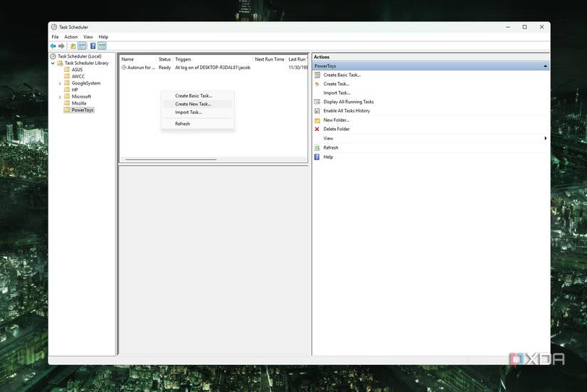Click the Delete Folder red X icon

tap(317, 129)
